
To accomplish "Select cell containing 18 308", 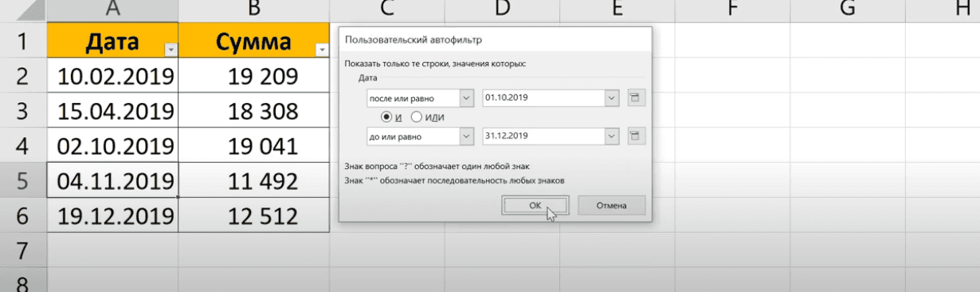I will pyautogui.click(x=253, y=110).
